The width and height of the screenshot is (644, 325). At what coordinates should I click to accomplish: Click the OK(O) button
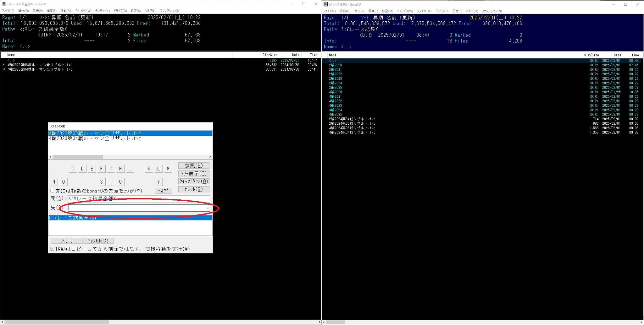click(x=66, y=241)
